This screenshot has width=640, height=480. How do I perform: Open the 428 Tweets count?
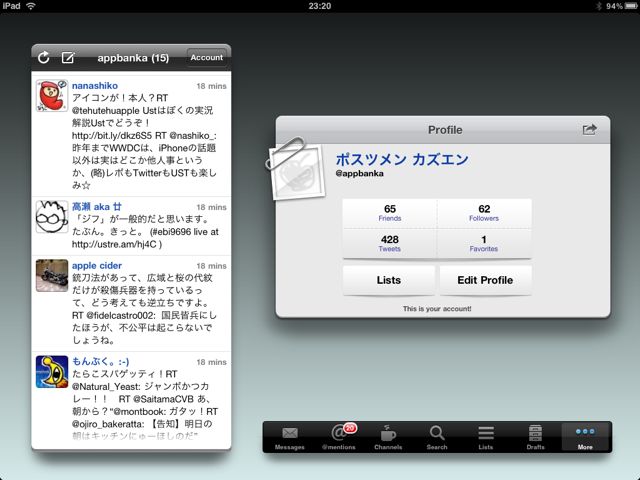[390, 244]
